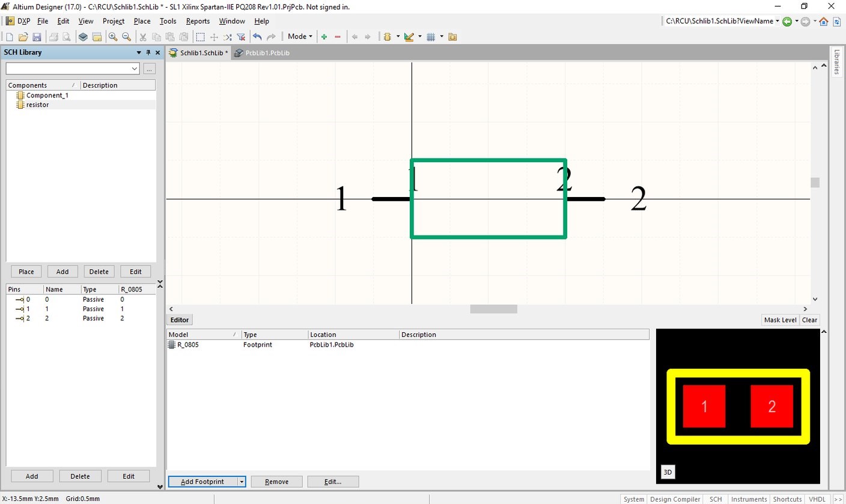846x504 pixels.
Task: Open the Tools menu
Action: [168, 21]
